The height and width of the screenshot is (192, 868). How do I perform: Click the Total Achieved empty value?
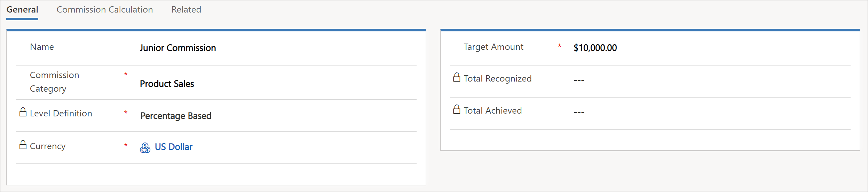(579, 112)
